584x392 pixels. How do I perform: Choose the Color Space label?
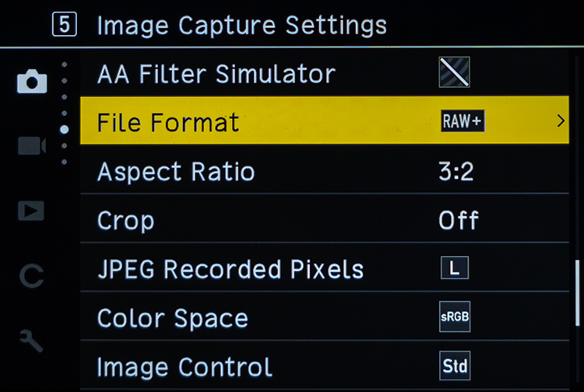(x=172, y=318)
